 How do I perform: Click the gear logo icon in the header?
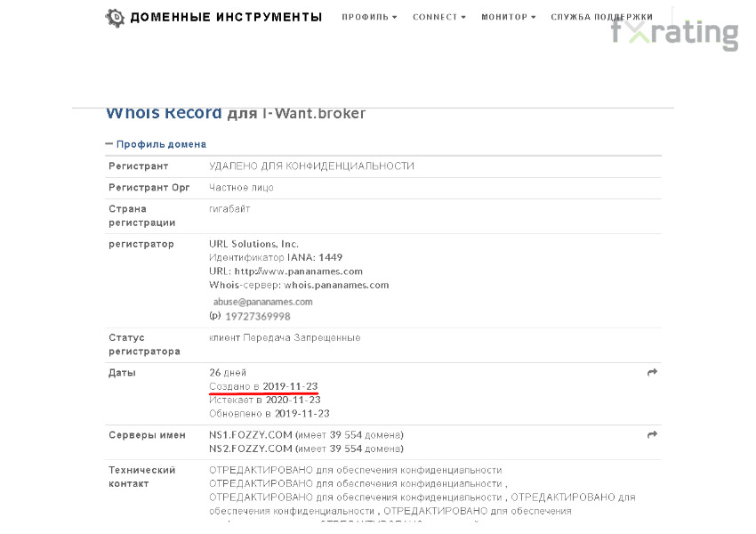click(x=115, y=18)
